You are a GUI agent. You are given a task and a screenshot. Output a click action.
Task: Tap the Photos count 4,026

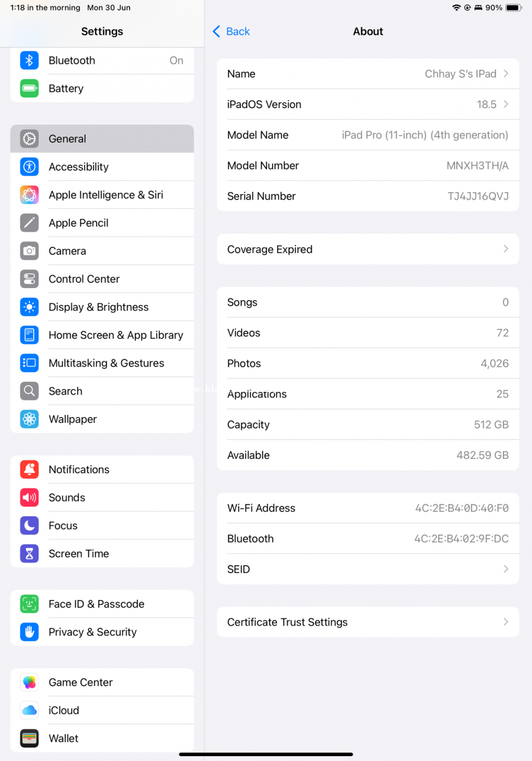point(495,363)
